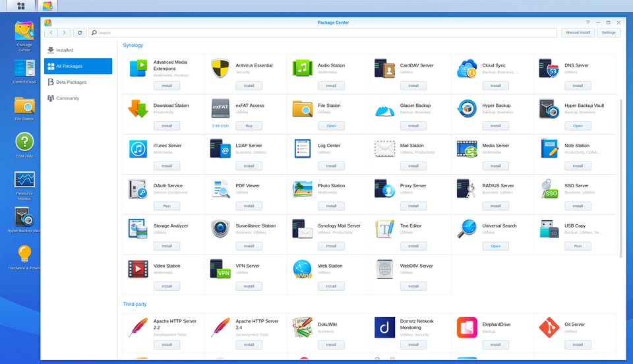Go back with the back arrow
This screenshot has width=633, height=364.
click(51, 33)
